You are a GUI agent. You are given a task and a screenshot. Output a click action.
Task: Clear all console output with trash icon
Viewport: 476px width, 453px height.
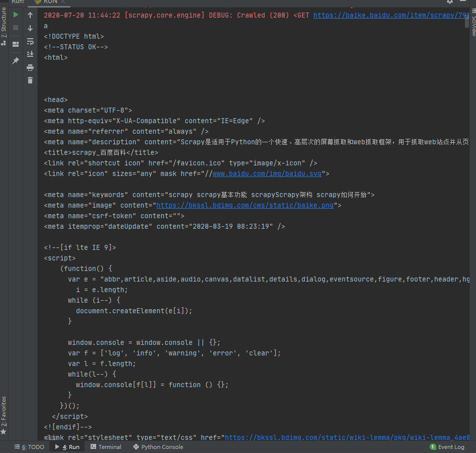click(30, 80)
